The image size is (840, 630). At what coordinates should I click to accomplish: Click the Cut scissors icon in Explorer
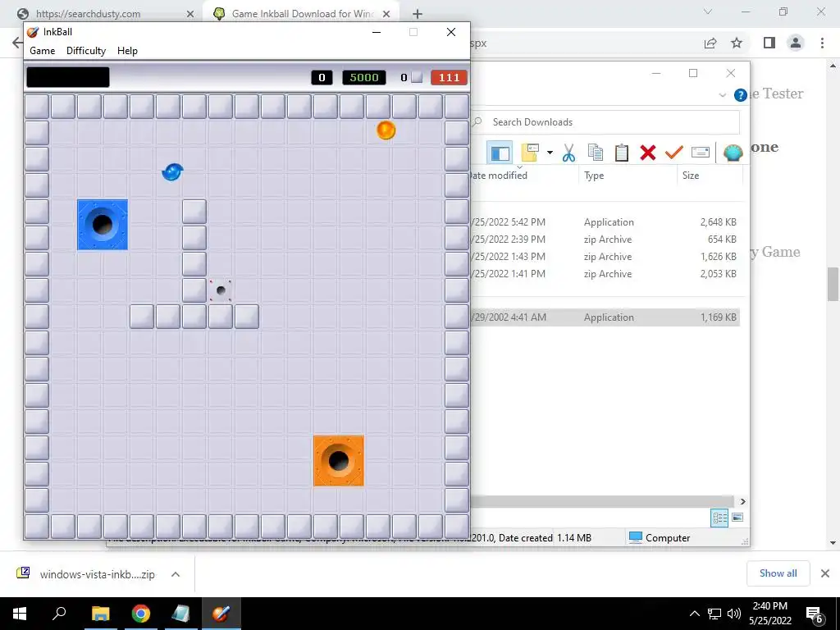click(568, 153)
